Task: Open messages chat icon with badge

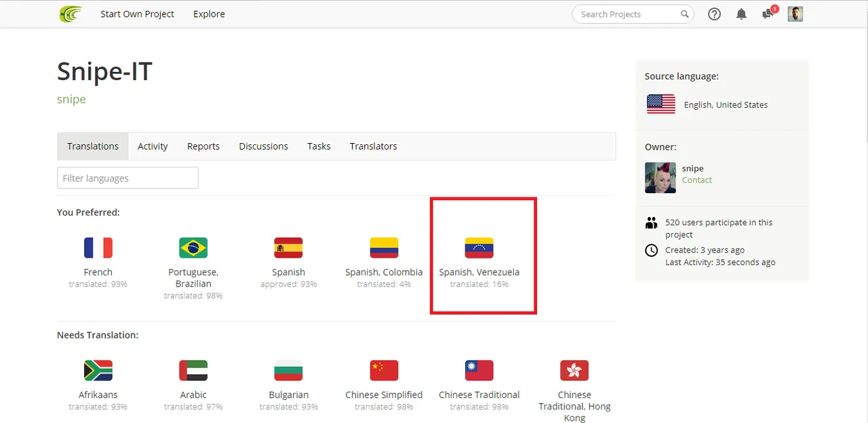Action: click(x=769, y=13)
